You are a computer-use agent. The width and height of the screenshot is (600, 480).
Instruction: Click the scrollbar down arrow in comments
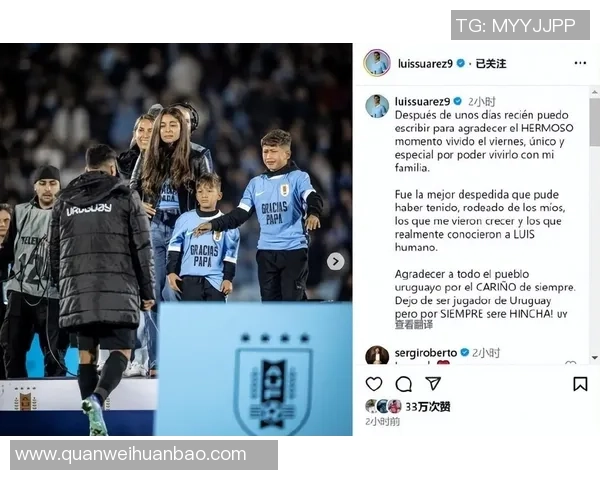click(595, 358)
